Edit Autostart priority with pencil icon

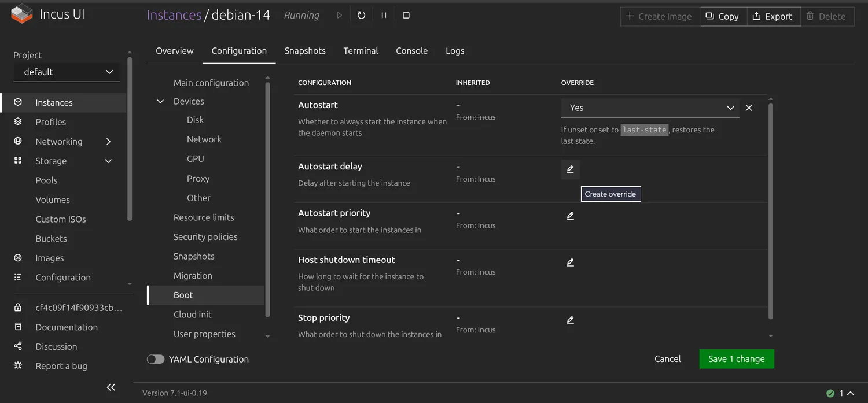point(570,216)
